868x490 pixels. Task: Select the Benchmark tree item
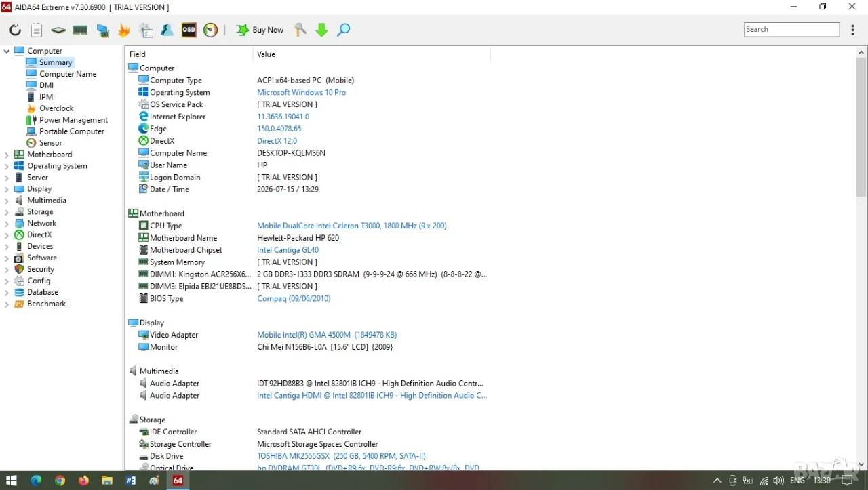coord(47,304)
